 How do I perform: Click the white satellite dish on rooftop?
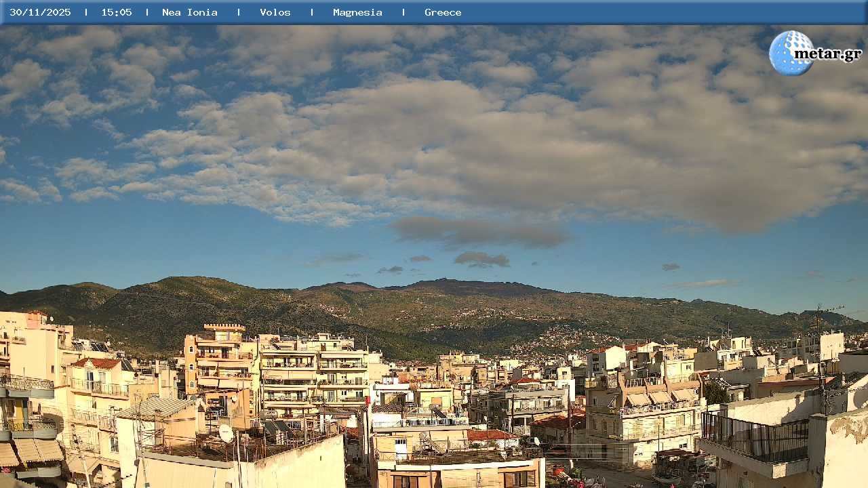(226, 432)
